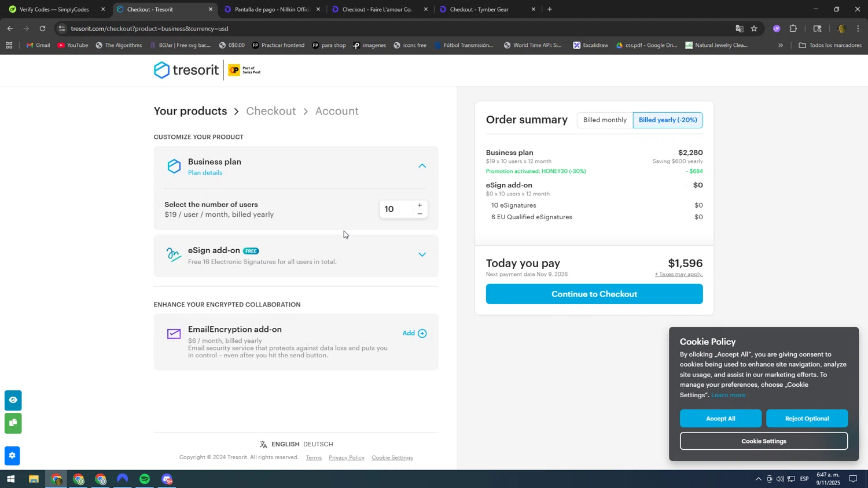
Task: Go to the Account breadcrumb step
Action: [337, 111]
